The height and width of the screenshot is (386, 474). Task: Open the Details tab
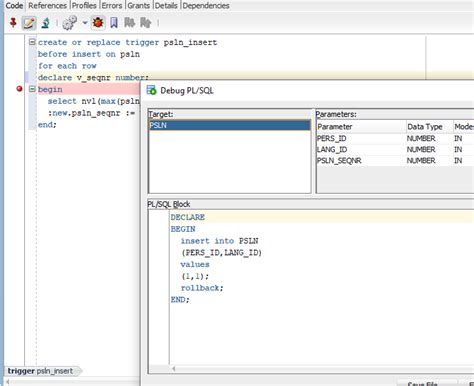(166, 5)
